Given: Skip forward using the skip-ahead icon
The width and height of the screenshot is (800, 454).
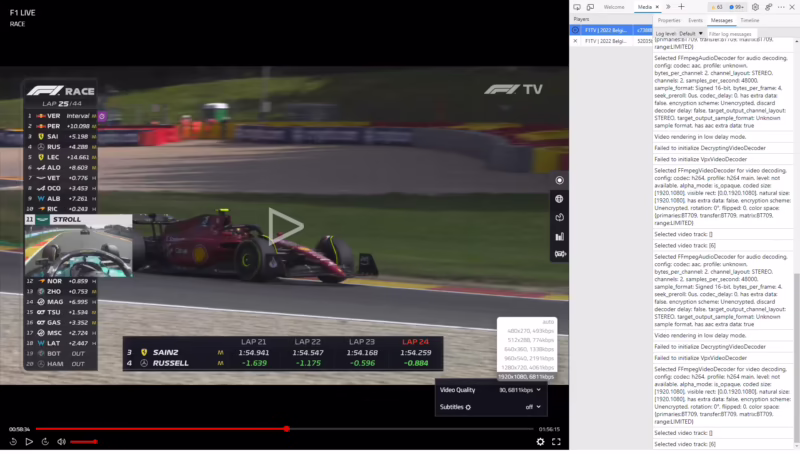Looking at the screenshot, I should 45,442.
